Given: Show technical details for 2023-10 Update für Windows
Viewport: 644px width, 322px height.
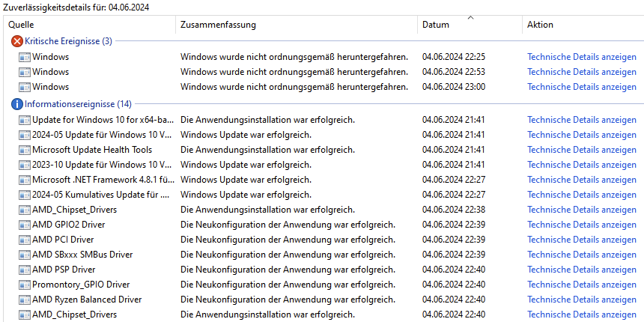Looking at the screenshot, I should [582, 165].
